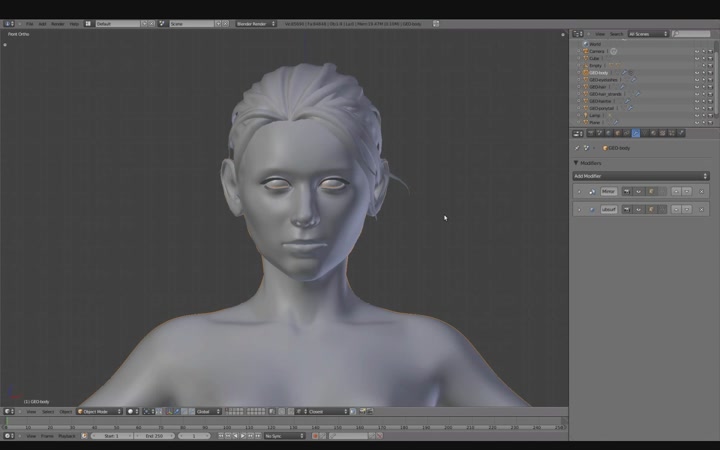Open the Add menu in top bar

pyautogui.click(x=42, y=23)
